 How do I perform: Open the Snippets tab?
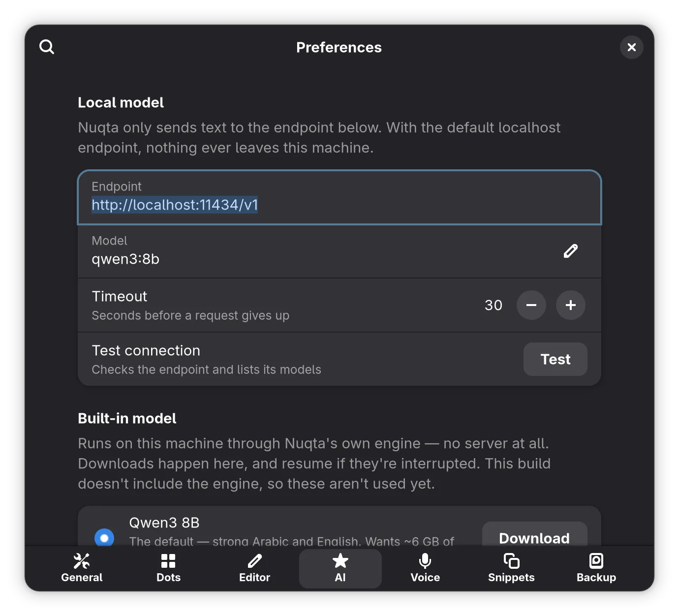[x=511, y=569]
